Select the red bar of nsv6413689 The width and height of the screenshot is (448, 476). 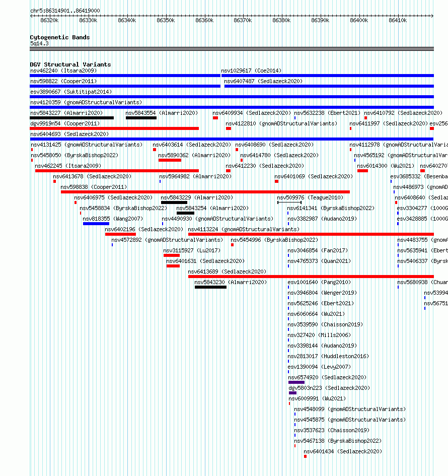311,276
